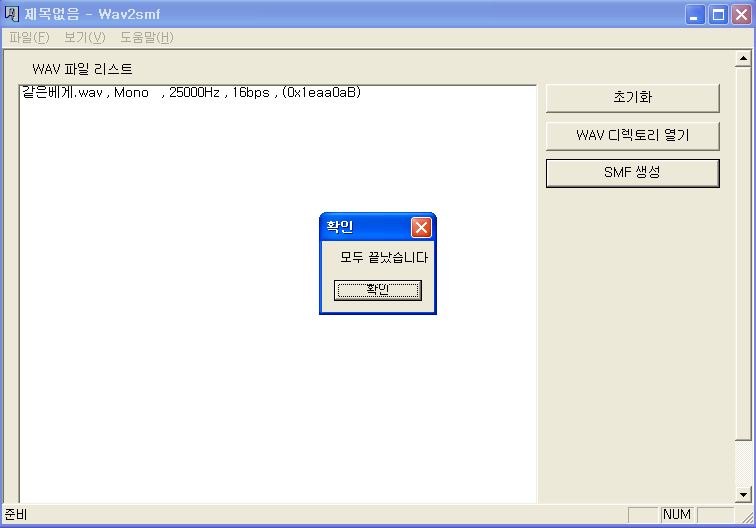Maximize the Wav2smf window
The height and width of the screenshot is (528, 756).
point(718,15)
